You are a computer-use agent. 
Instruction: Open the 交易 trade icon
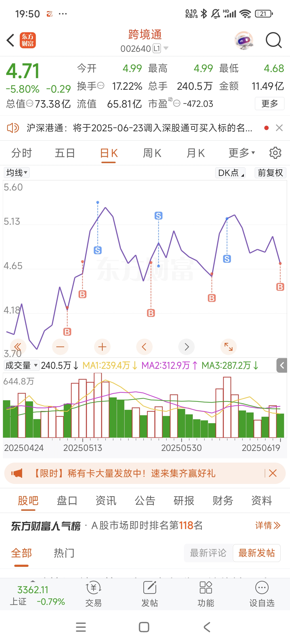click(x=94, y=594)
